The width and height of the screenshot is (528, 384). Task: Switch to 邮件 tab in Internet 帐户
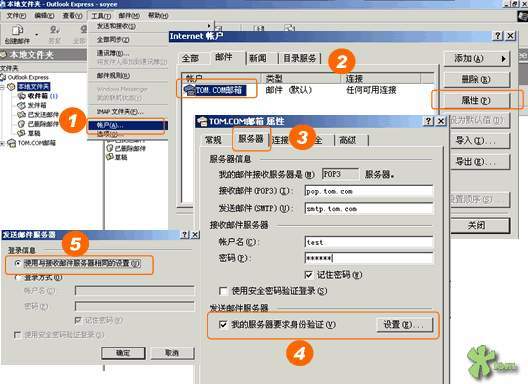tap(224, 57)
